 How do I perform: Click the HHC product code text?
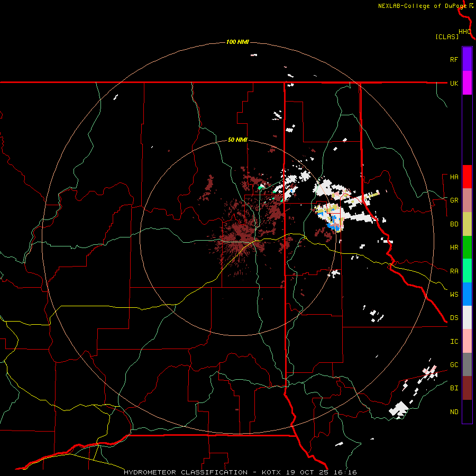pos(464,32)
